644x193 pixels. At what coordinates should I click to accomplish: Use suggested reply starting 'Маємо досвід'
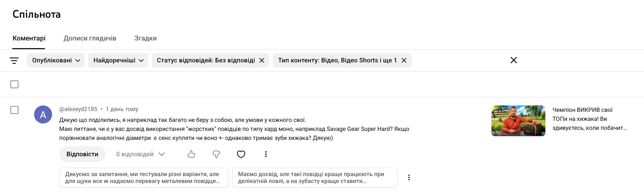(315, 178)
